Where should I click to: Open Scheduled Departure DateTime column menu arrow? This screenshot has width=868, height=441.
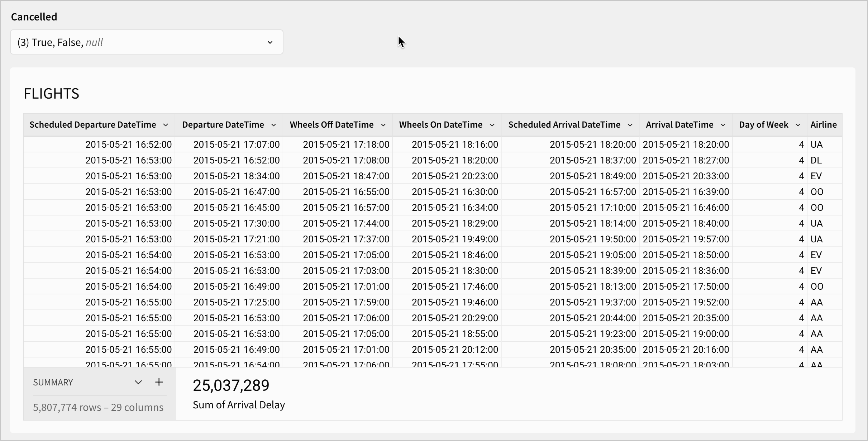166,125
